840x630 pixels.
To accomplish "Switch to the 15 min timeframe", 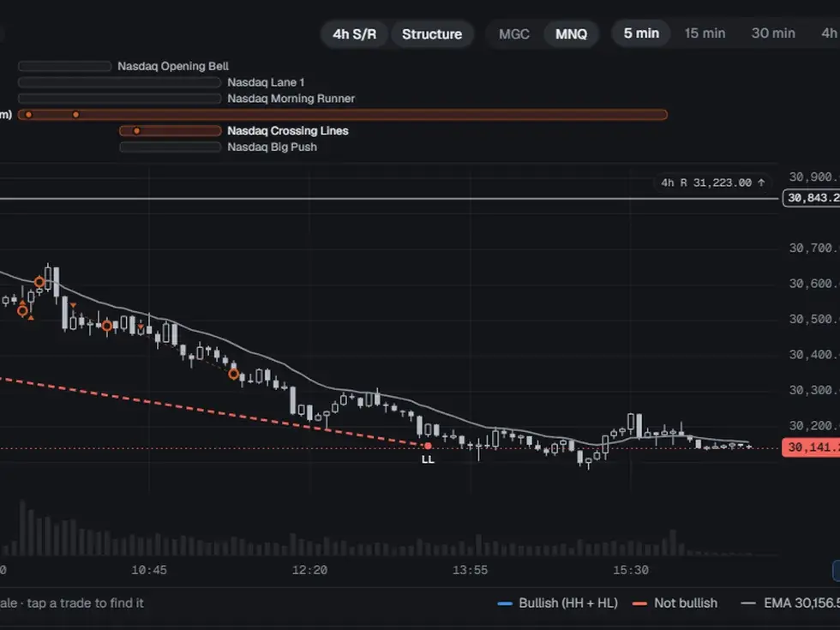I will [705, 33].
